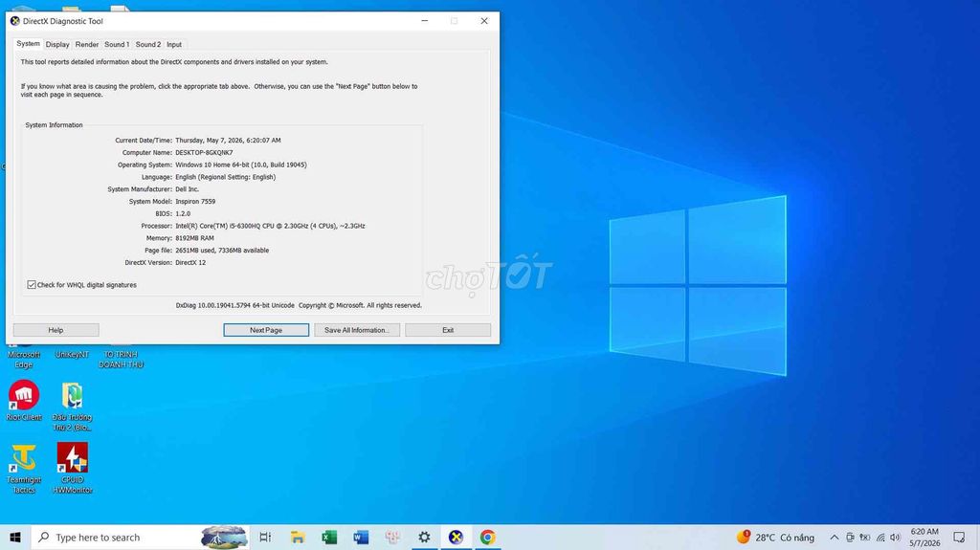
Task: Click the manufacturer value Dell Inc.
Action: 187,189
